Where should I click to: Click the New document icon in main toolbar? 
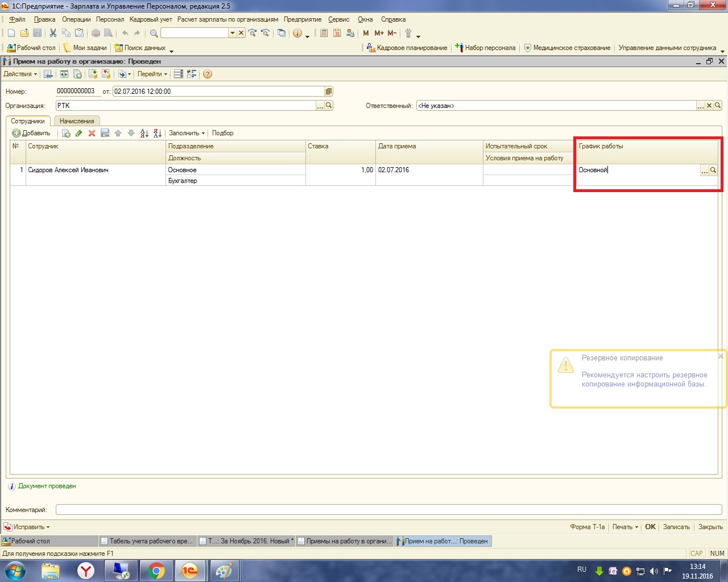(x=11, y=33)
